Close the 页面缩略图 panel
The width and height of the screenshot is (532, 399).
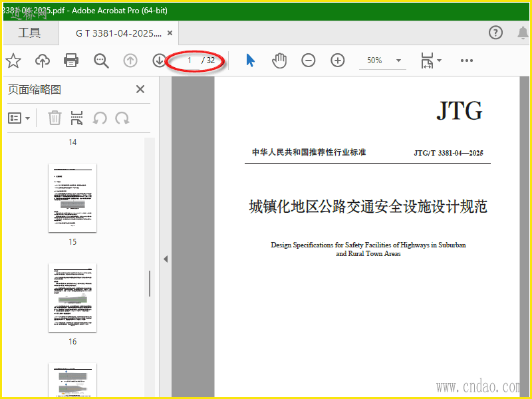(140, 89)
